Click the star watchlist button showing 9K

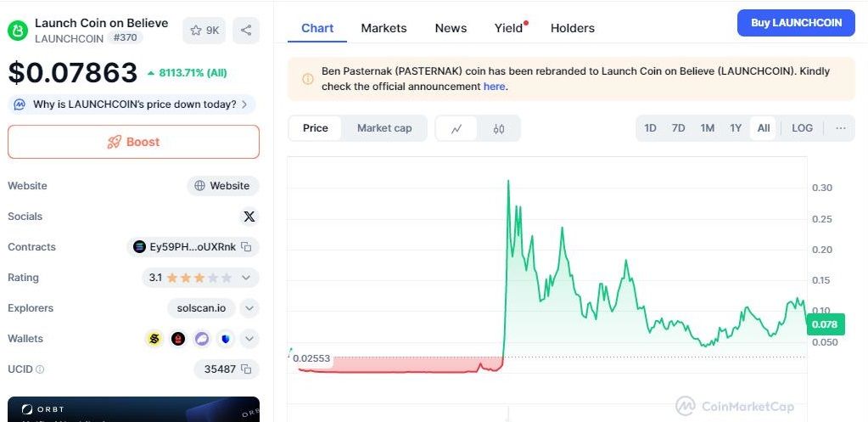coord(204,31)
